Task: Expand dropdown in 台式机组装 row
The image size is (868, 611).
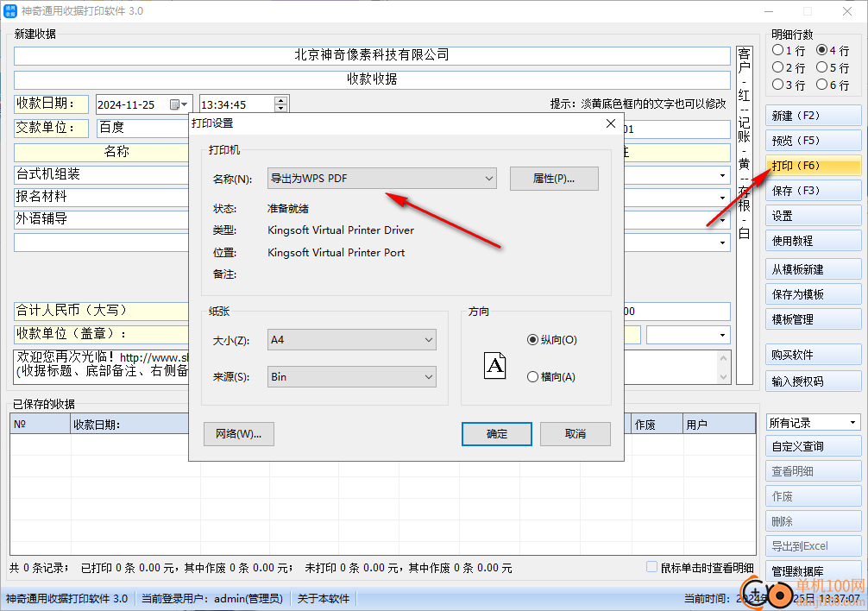Action: pos(722,175)
